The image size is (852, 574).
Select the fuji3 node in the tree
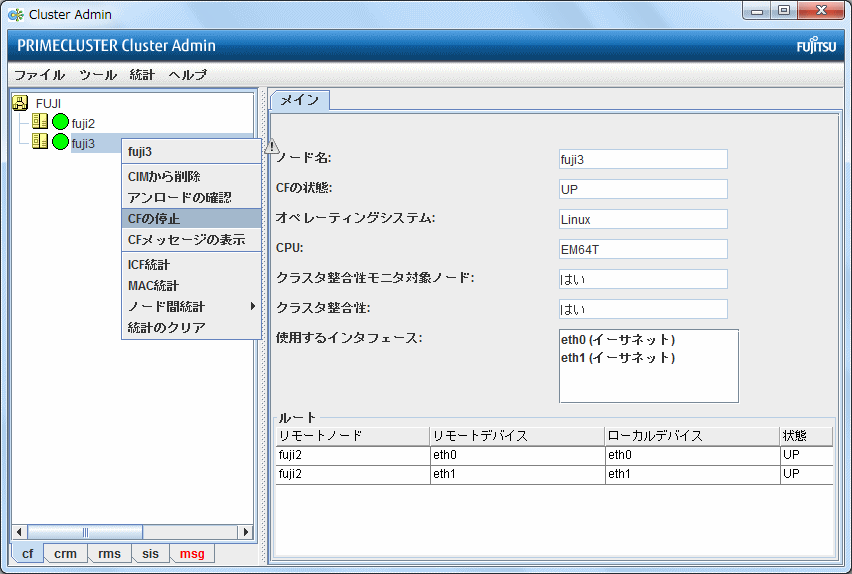[83, 144]
